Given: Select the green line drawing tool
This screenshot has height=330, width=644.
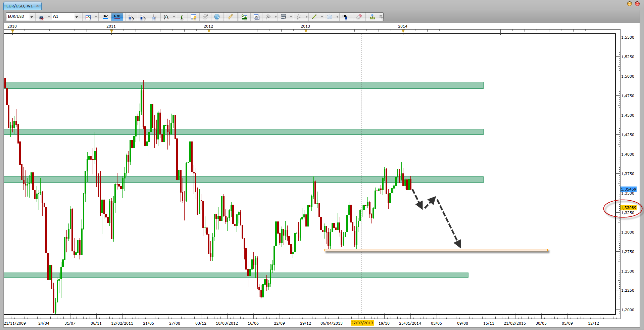Looking at the screenshot, I should coord(314,17).
